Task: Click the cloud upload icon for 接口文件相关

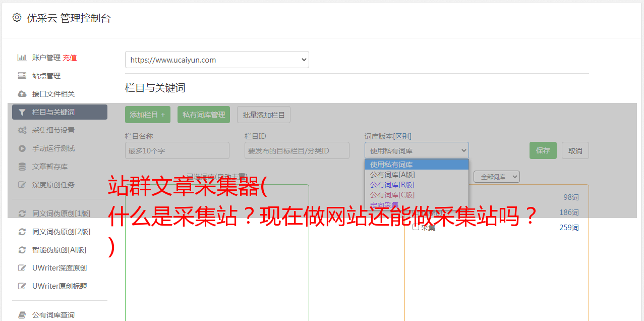Action: [x=22, y=94]
